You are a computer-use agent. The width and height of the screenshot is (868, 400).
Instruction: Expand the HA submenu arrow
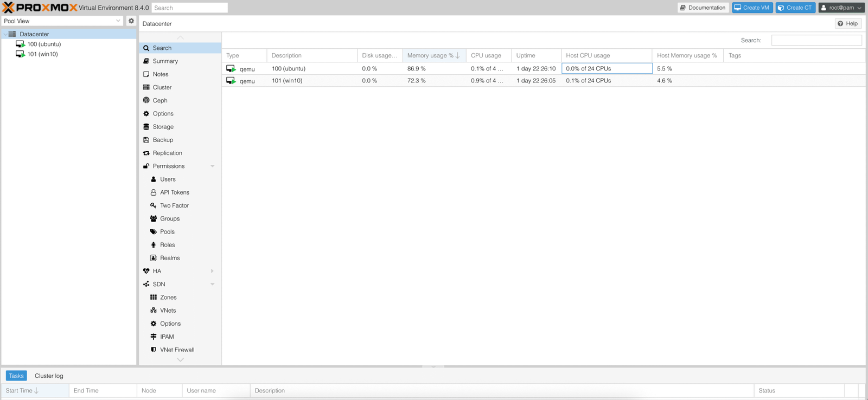[x=212, y=271]
